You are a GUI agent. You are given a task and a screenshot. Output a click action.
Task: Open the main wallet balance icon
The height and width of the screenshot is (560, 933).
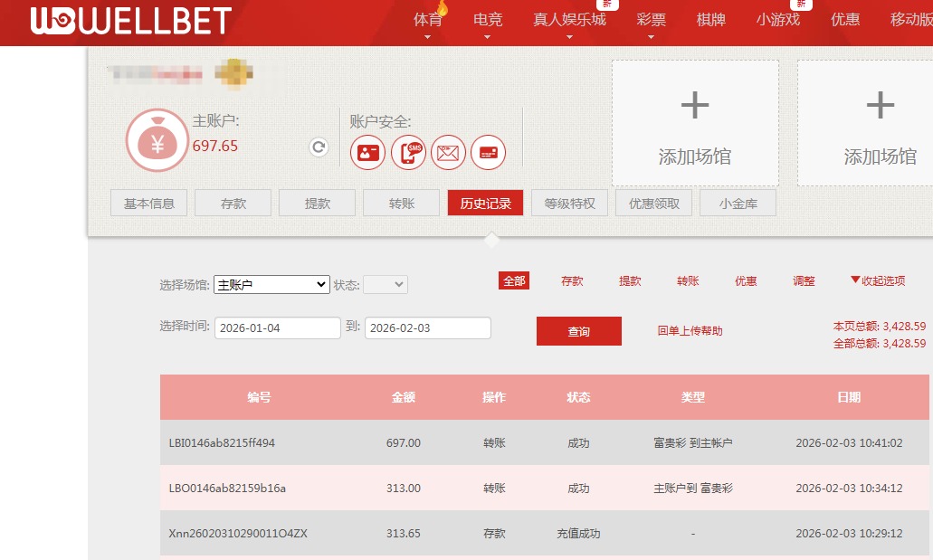[157, 140]
